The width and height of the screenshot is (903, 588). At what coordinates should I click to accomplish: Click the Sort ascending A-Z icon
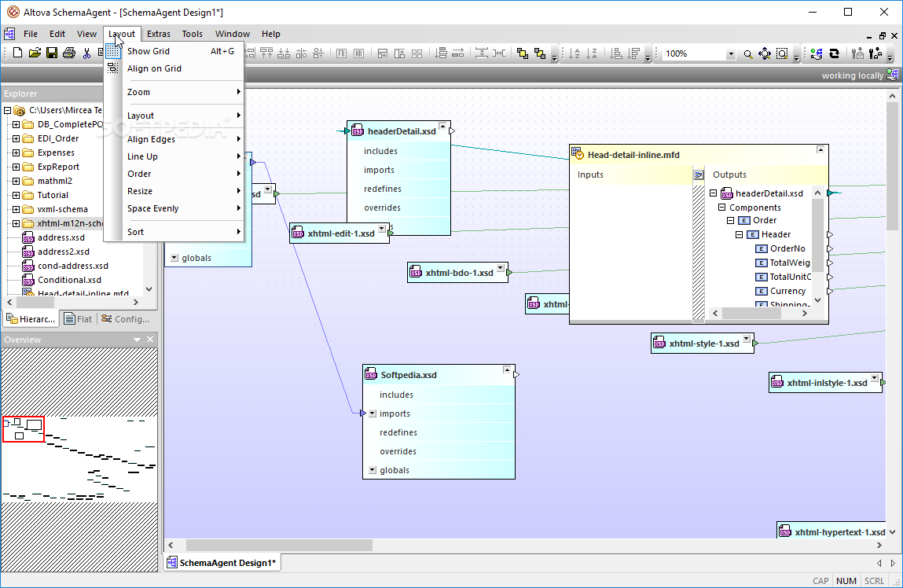574,53
